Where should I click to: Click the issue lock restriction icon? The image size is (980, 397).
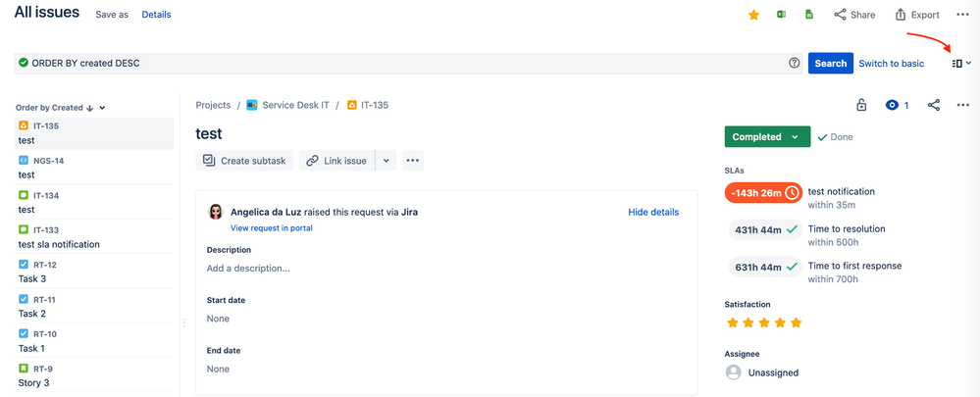tap(861, 105)
